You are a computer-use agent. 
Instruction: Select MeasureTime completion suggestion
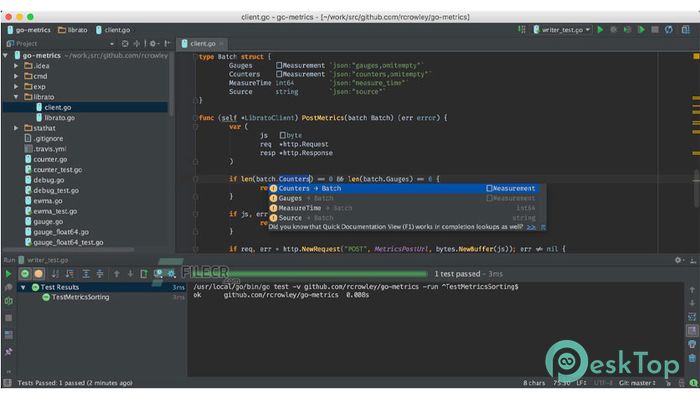[404, 208]
